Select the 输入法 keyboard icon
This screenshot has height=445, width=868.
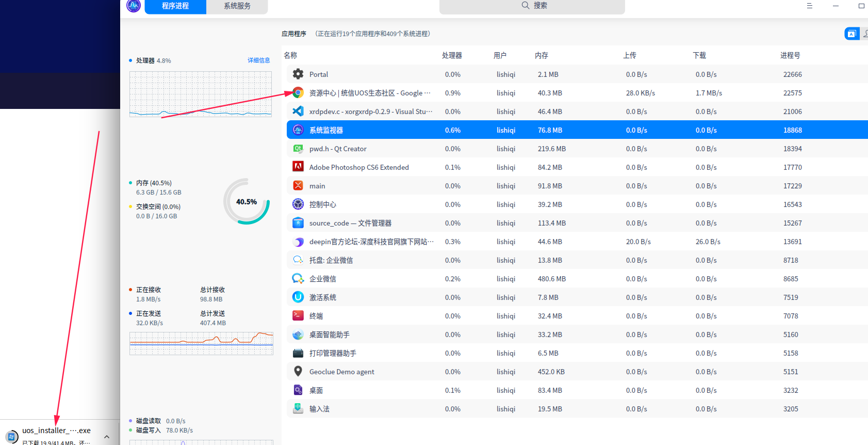point(298,408)
